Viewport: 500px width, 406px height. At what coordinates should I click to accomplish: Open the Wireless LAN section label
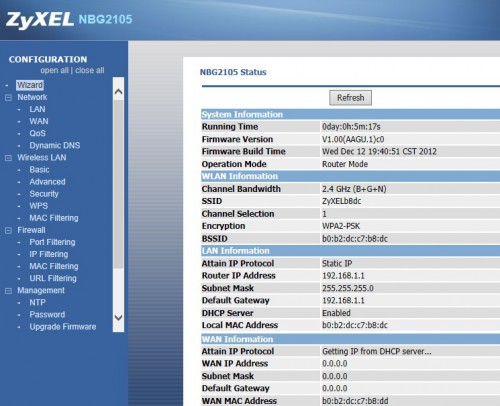click(x=42, y=157)
